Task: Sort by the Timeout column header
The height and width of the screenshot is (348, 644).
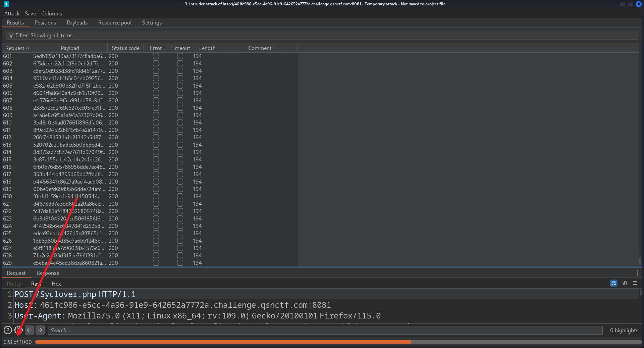Action: (180, 48)
